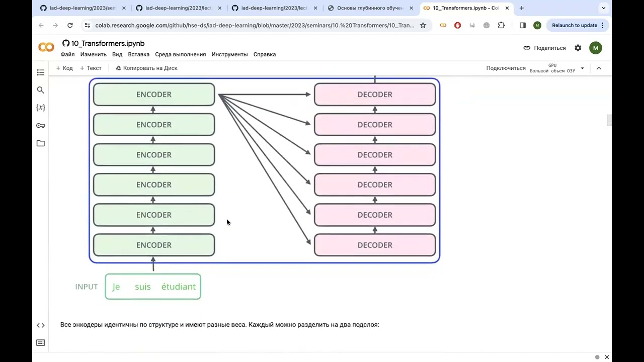Open Chrome extensions puzzle icon
Image resolution: width=644 pixels, height=362 pixels.
point(501,25)
